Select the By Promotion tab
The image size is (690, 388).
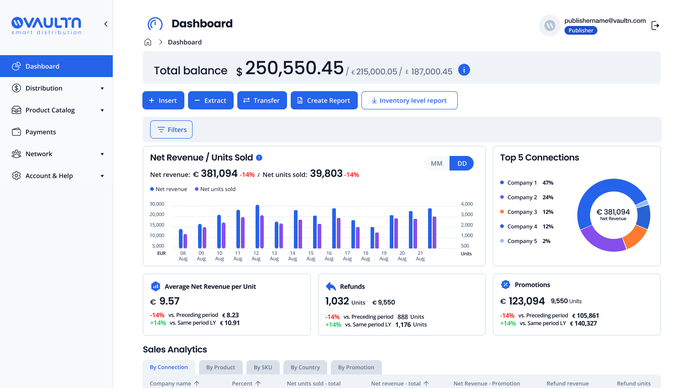point(356,367)
